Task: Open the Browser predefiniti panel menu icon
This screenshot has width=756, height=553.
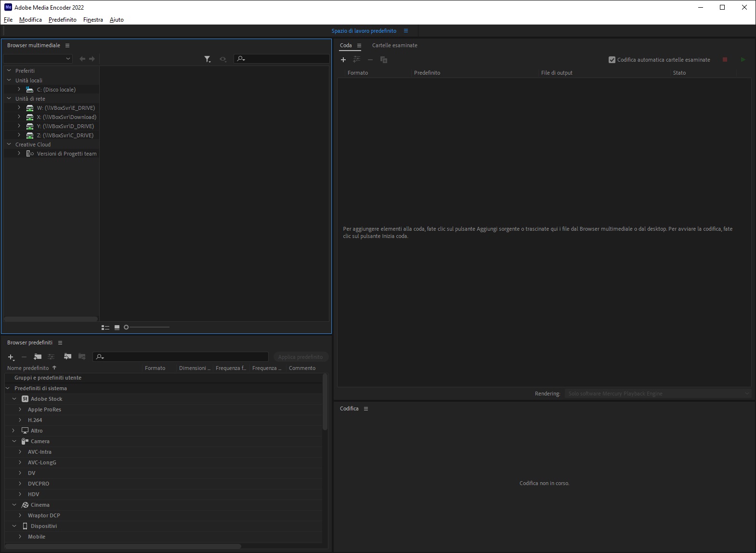Action: point(60,342)
